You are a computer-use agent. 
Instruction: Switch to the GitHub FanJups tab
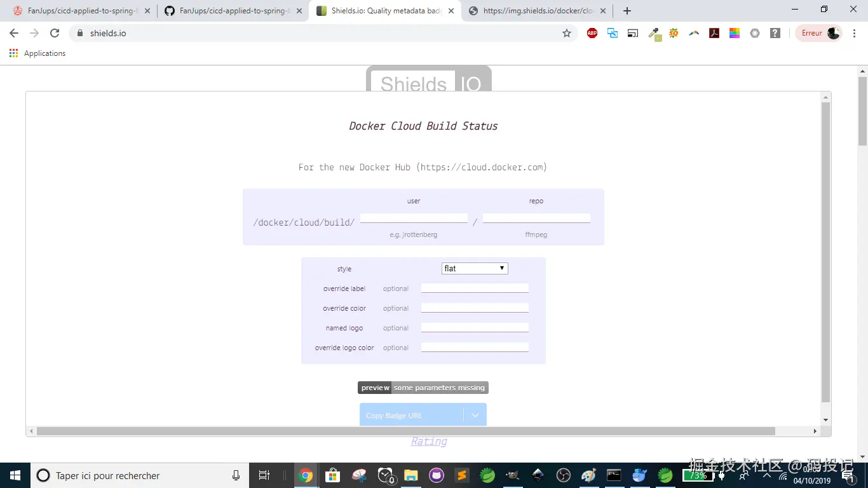tap(233, 11)
